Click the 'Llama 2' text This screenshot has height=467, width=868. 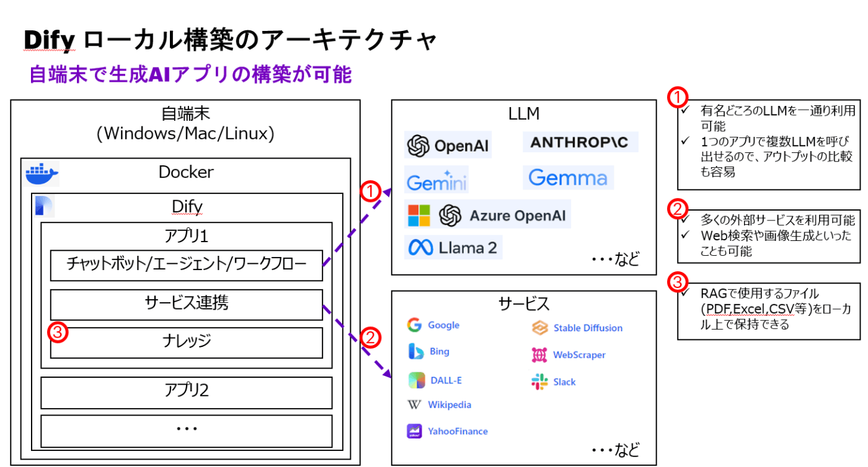click(468, 248)
